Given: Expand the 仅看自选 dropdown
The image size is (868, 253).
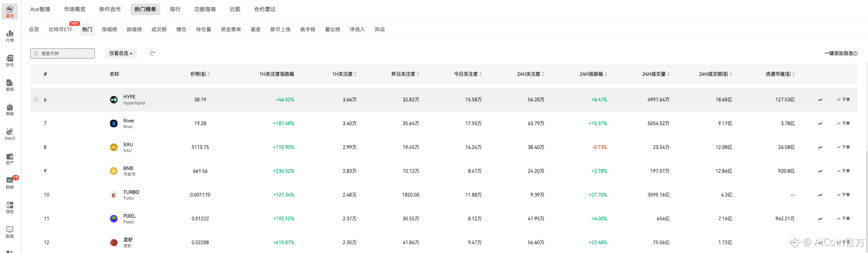Looking at the screenshot, I should (121, 53).
